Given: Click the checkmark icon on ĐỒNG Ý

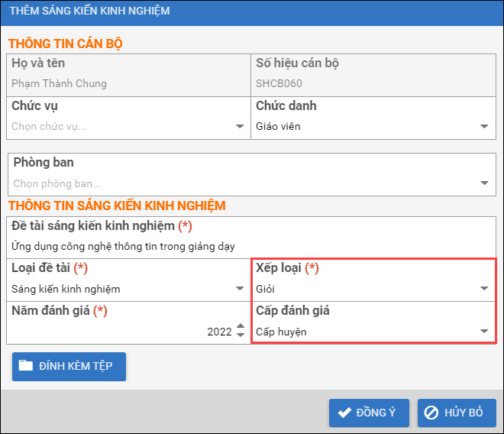Looking at the screenshot, I should tap(344, 413).
